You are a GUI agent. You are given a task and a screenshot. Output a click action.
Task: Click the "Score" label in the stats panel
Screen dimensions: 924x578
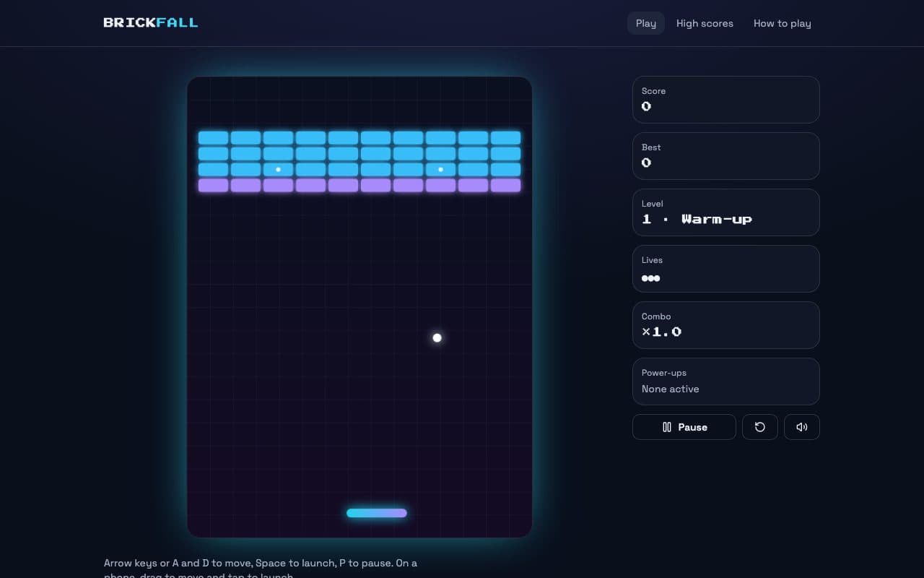click(654, 91)
